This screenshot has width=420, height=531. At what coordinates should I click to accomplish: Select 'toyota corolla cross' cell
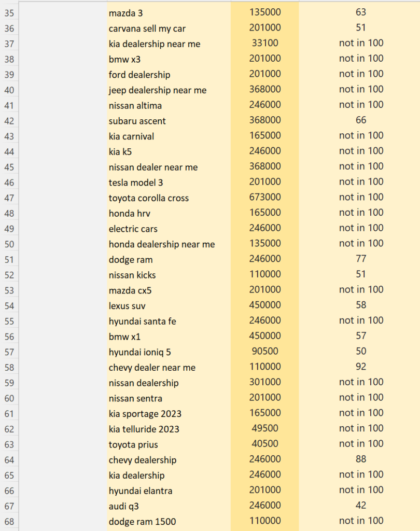(x=169, y=198)
